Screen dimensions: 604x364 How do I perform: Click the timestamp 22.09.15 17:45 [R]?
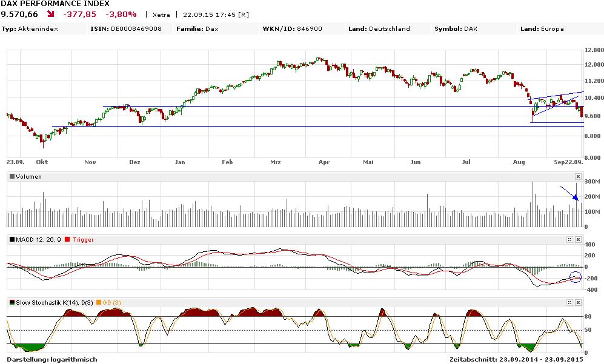tap(216, 15)
